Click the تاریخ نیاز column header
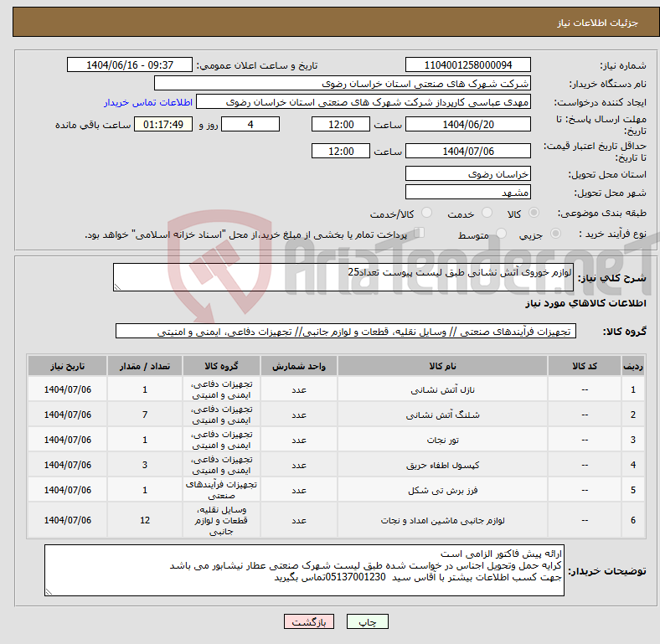 [67, 366]
